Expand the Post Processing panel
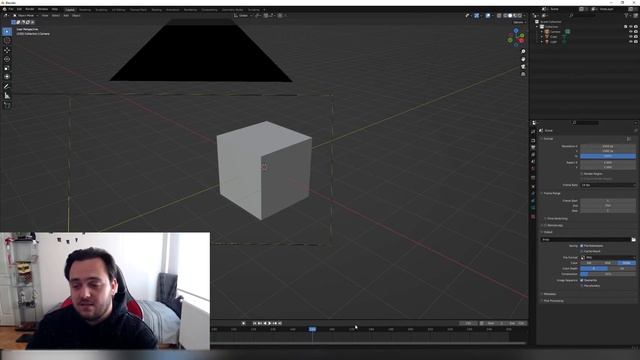Image resolution: width=640 pixels, height=360 pixels. click(x=552, y=301)
